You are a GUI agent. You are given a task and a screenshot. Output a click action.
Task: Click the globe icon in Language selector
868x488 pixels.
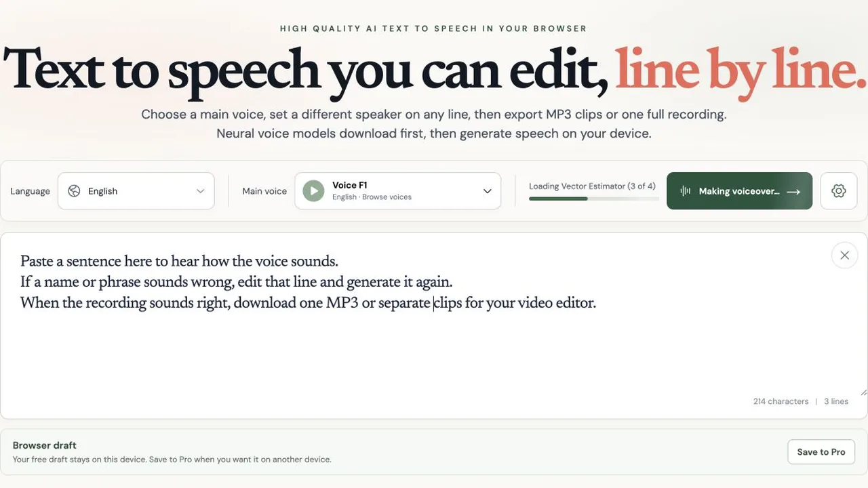(75, 191)
